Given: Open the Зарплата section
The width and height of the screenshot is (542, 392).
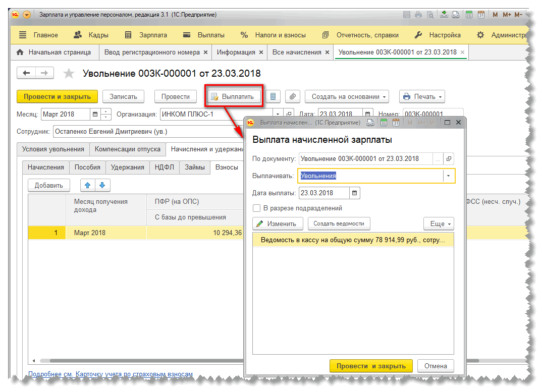Looking at the screenshot, I should (146, 35).
